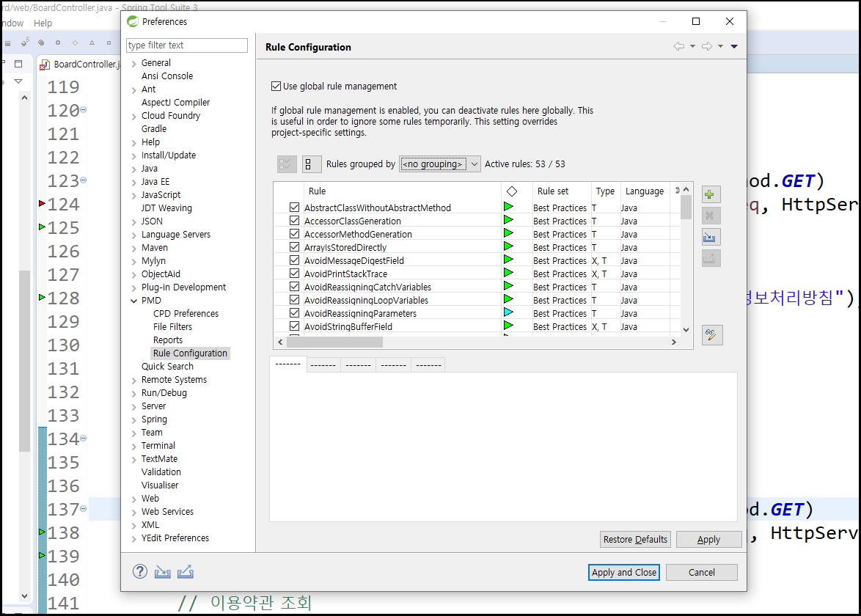Expand the Spring preferences node
This screenshot has height=616, width=861.
134,420
